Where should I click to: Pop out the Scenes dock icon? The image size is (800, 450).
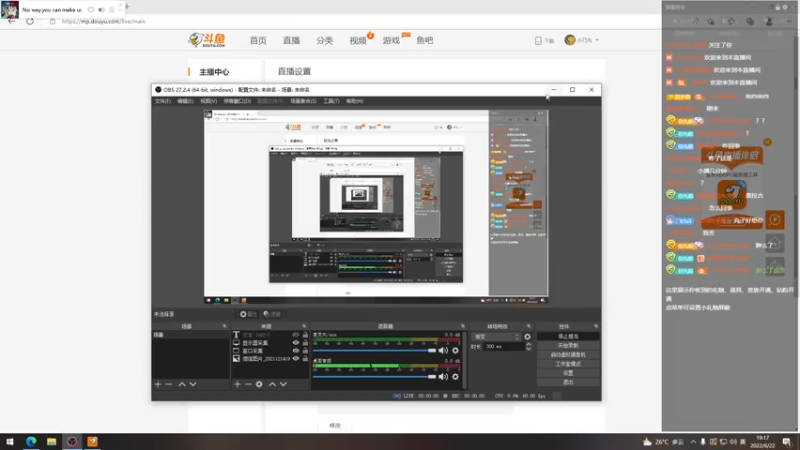[x=224, y=326]
